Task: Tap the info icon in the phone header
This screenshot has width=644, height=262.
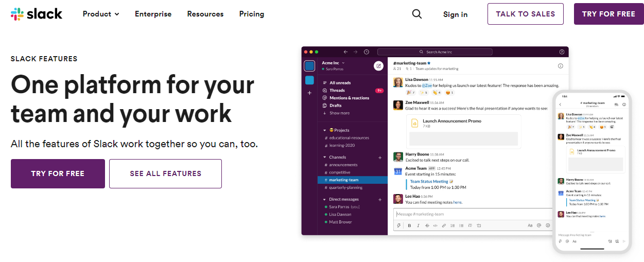Action: [x=624, y=104]
